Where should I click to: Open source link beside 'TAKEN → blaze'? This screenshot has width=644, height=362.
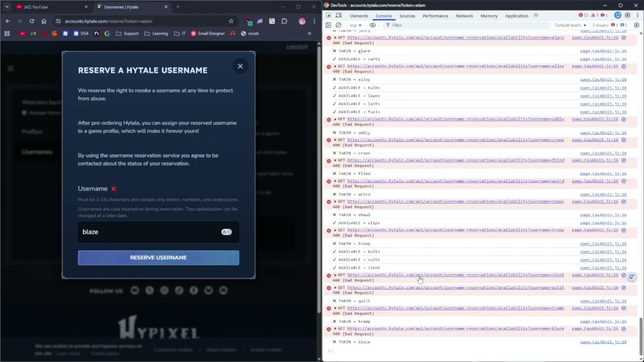[x=603, y=342]
